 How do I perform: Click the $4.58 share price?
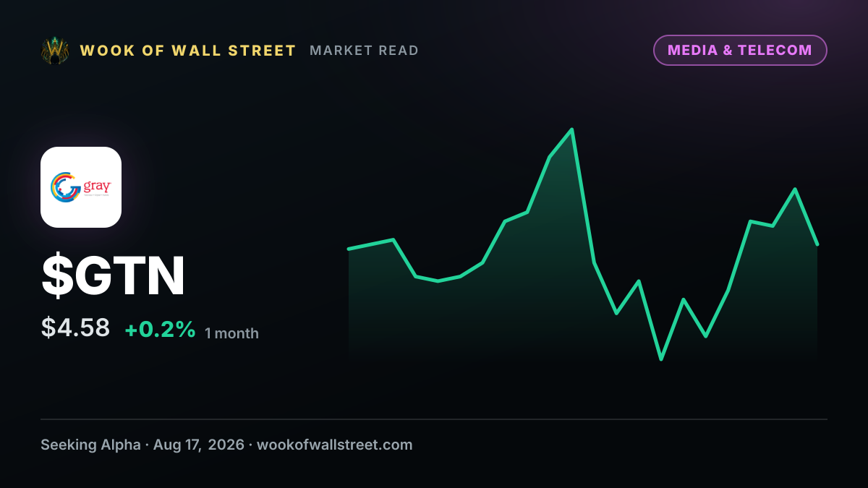[75, 328]
